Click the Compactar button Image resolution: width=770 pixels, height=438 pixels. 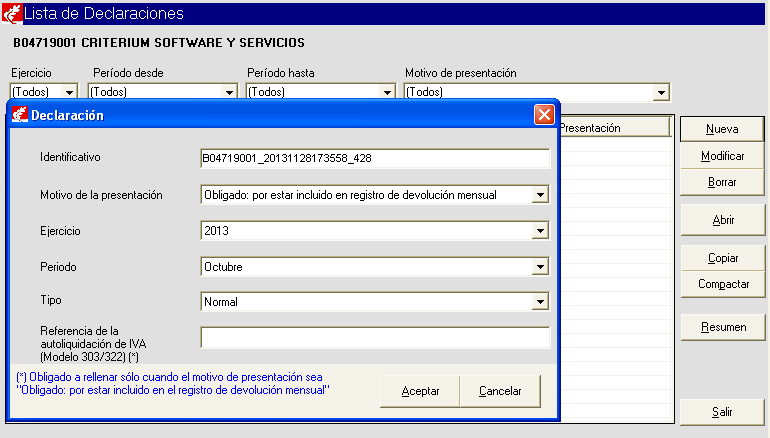click(x=723, y=284)
